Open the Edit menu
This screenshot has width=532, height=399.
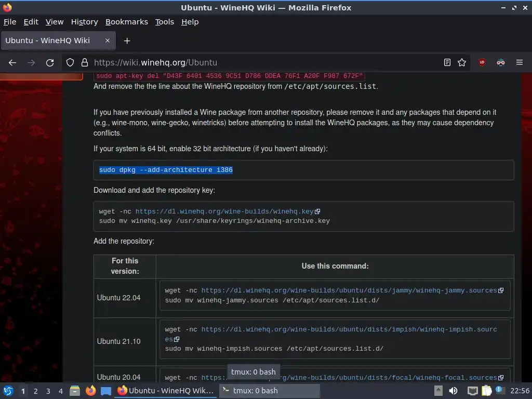coord(31,22)
